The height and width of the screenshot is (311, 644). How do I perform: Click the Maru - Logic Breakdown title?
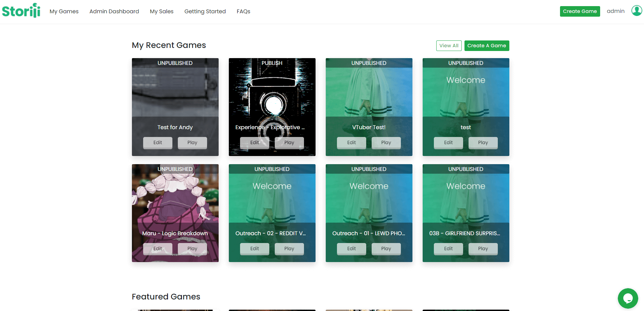(175, 233)
